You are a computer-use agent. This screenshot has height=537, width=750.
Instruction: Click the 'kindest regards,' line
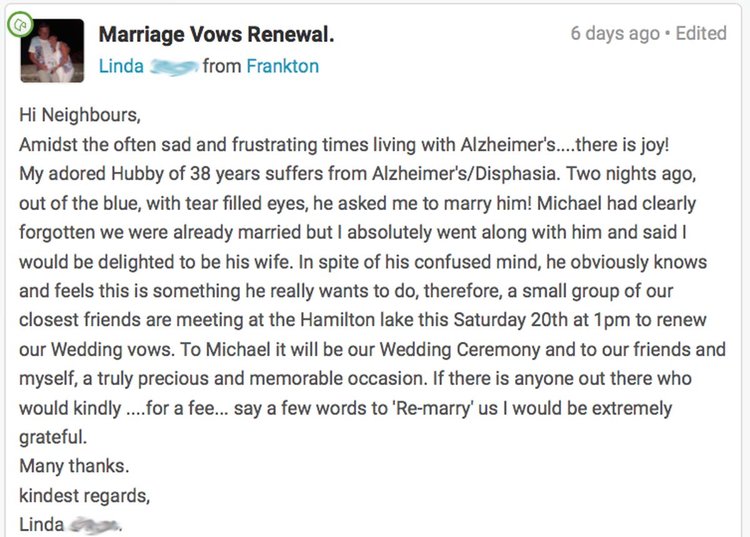85,496
